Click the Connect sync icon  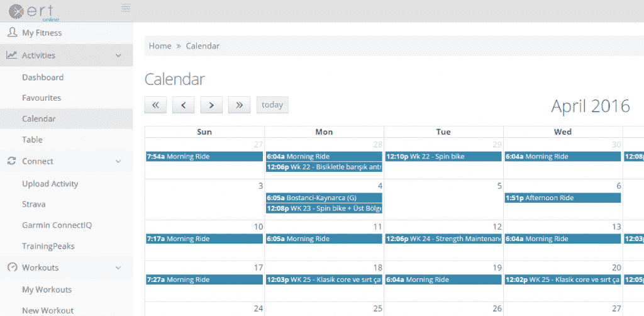(12, 161)
